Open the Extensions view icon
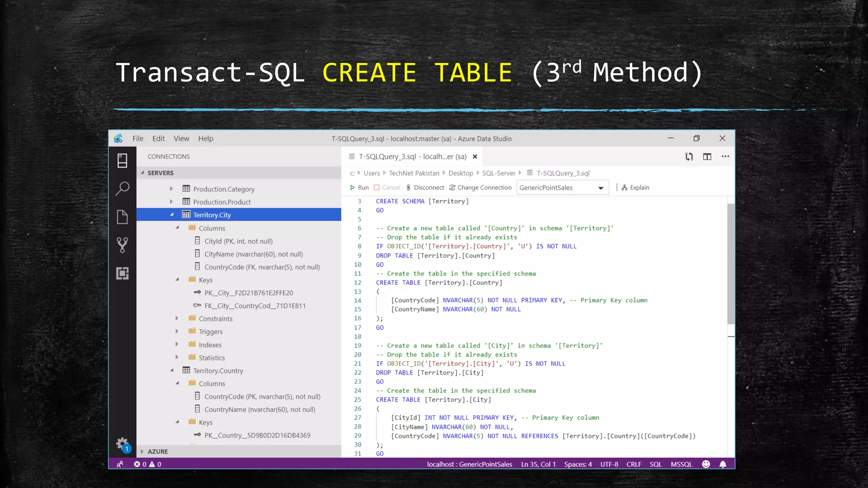Viewport: 868px width, 488px height. click(122, 273)
